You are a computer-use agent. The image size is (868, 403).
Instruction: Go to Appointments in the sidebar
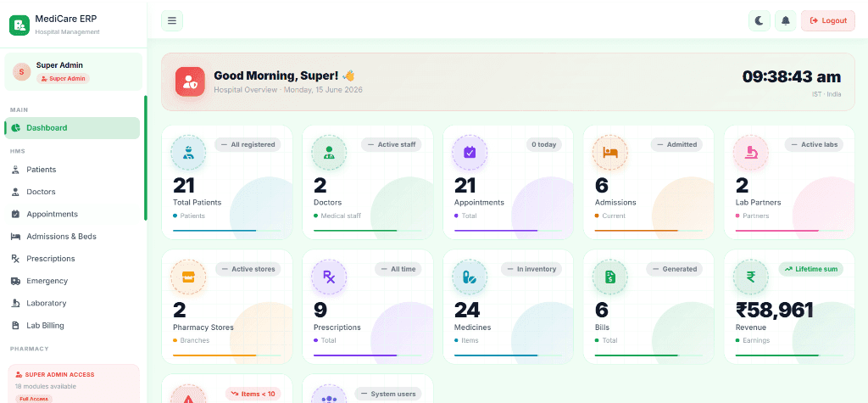(x=72, y=214)
